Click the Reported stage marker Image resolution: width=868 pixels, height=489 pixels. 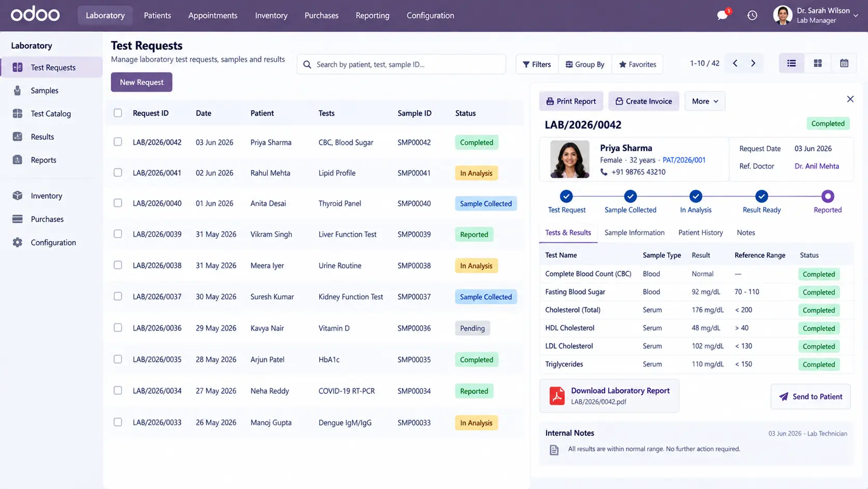[x=828, y=196]
